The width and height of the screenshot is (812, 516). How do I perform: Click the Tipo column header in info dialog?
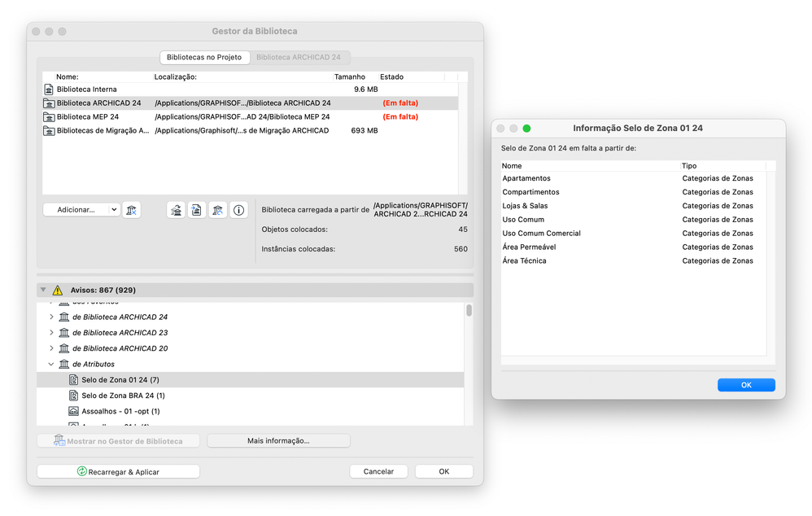click(x=723, y=166)
